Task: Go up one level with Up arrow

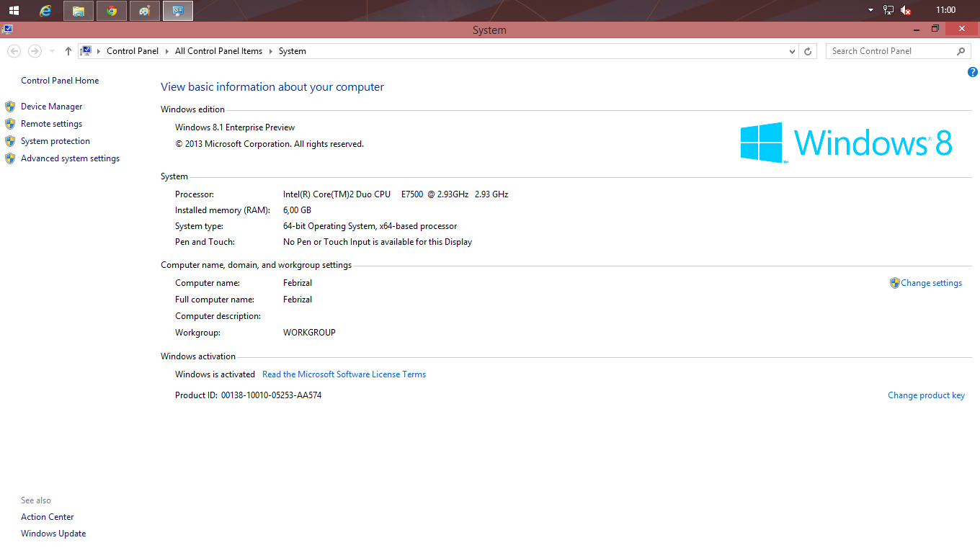Action: click(x=68, y=51)
